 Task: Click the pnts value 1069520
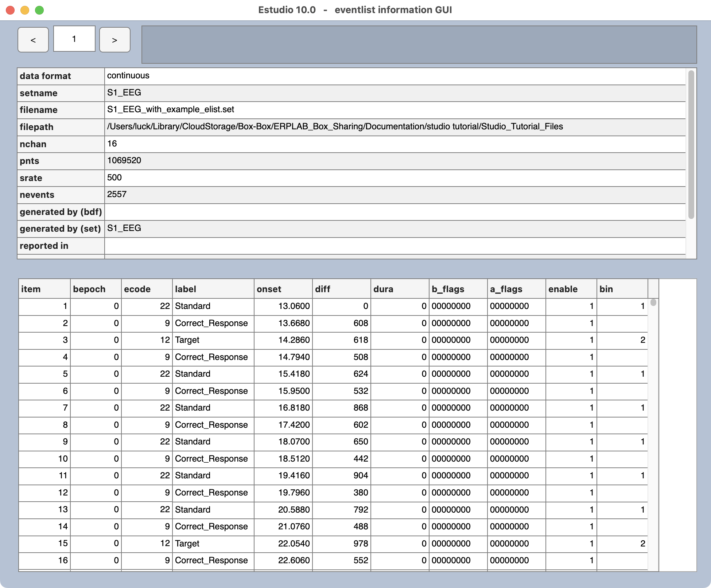click(124, 160)
